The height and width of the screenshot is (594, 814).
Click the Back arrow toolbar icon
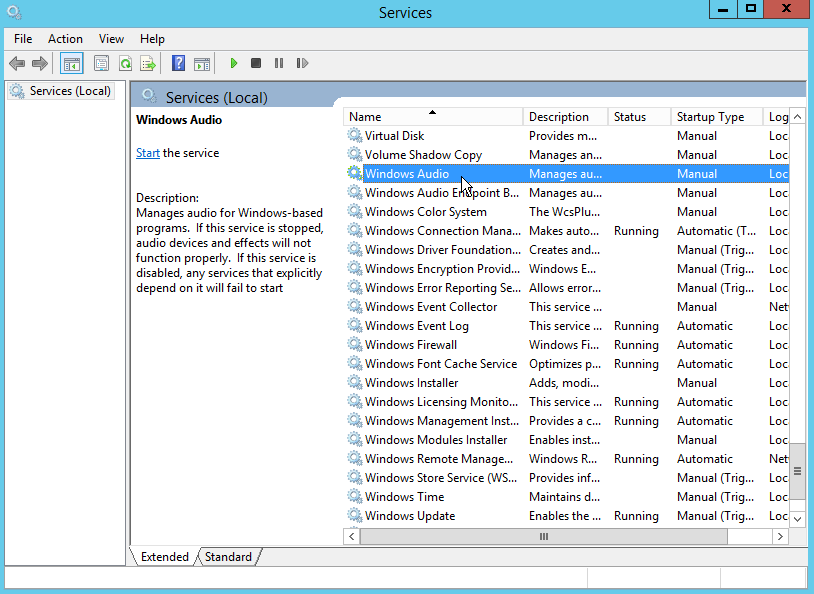[17, 63]
